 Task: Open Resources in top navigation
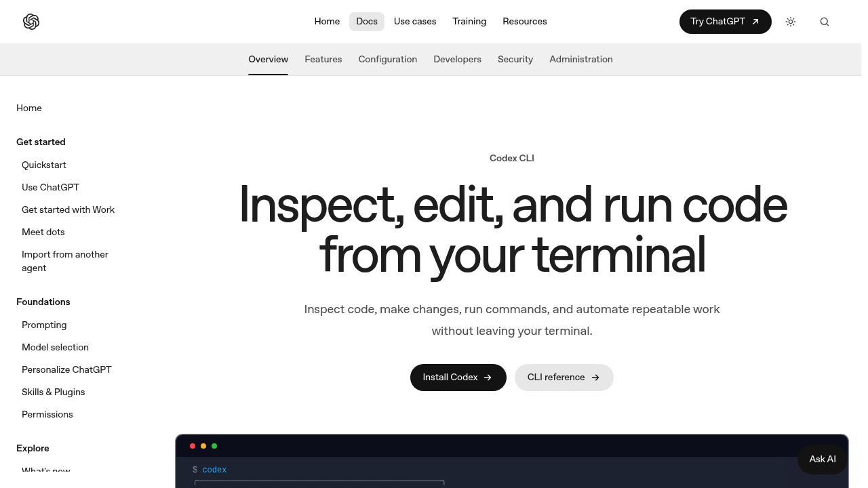[x=525, y=22]
